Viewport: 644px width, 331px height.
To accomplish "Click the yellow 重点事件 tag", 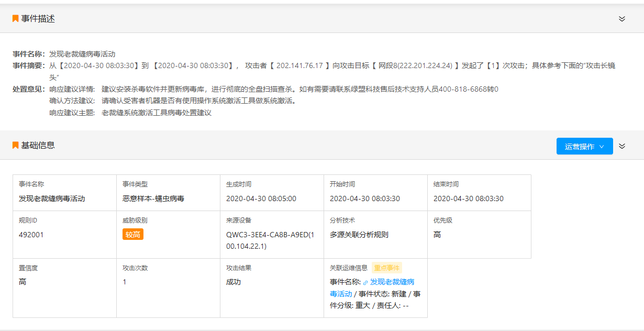I will (387, 268).
